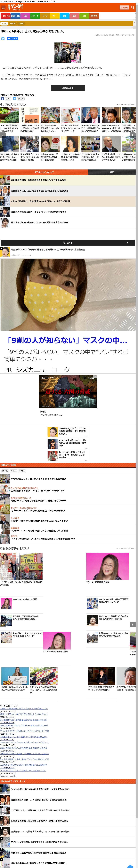
Task: Open rank 2 article about 渡部建以外にも
Action: click(x=68, y=191)
